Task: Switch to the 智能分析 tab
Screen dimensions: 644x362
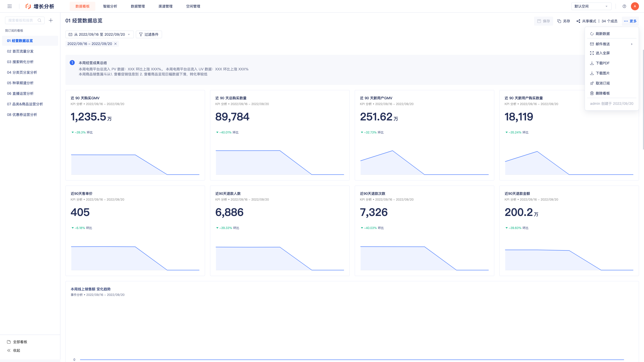Action: (110, 6)
